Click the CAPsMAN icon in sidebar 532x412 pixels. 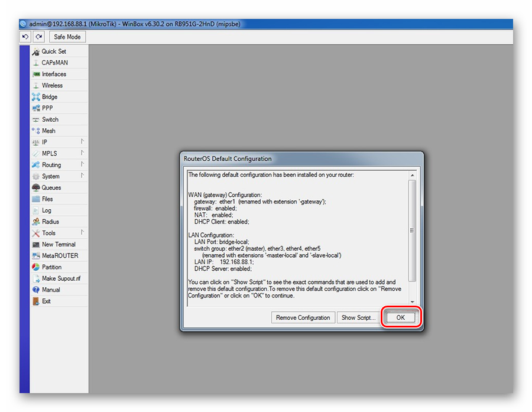(36, 63)
